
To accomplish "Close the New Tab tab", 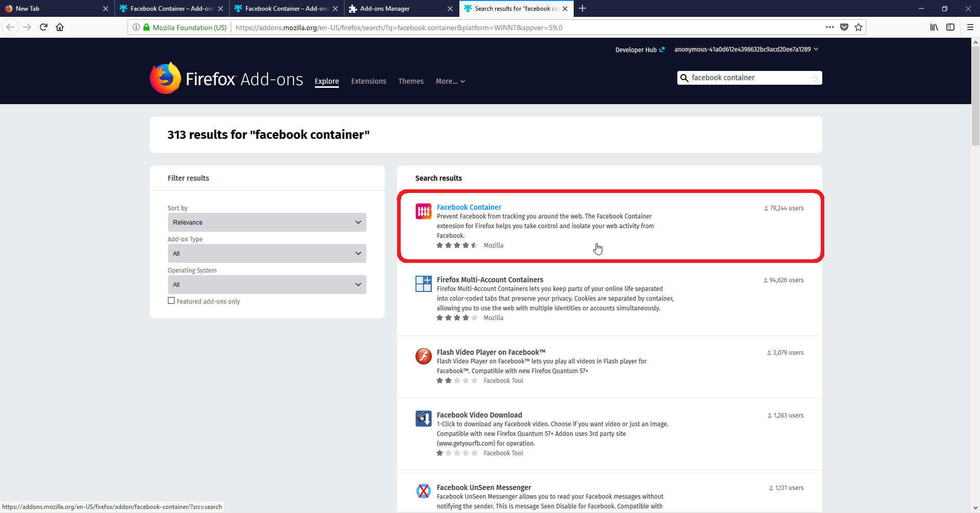I will pyautogui.click(x=106, y=9).
